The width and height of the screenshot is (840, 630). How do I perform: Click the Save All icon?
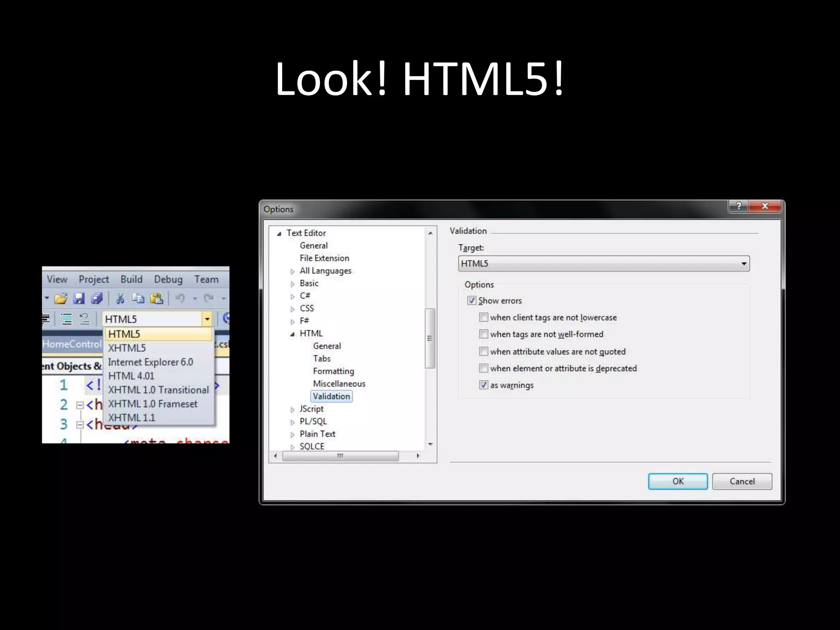[x=97, y=299]
